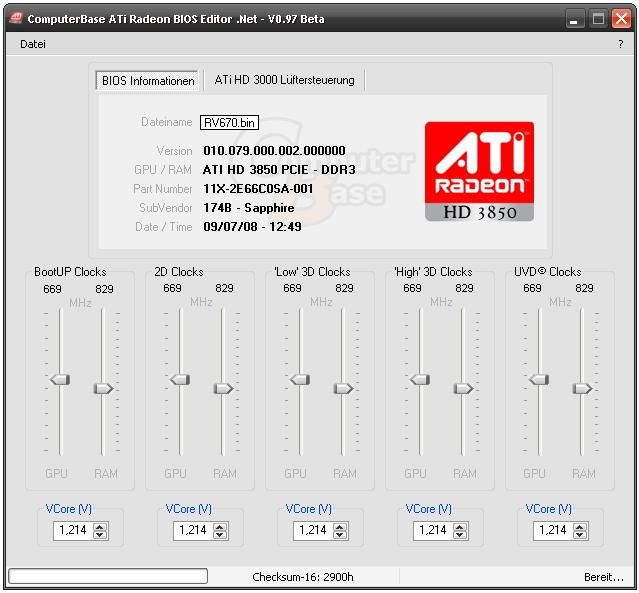The height and width of the screenshot is (593, 639).
Task: Click the 'High' 3D Clocks RAM slider handle
Action: [463, 388]
